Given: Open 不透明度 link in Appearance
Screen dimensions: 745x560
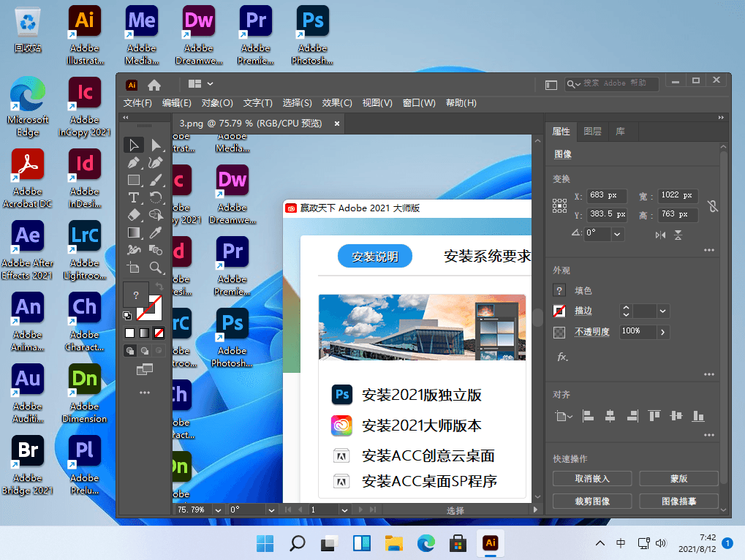Looking at the screenshot, I should point(591,331).
